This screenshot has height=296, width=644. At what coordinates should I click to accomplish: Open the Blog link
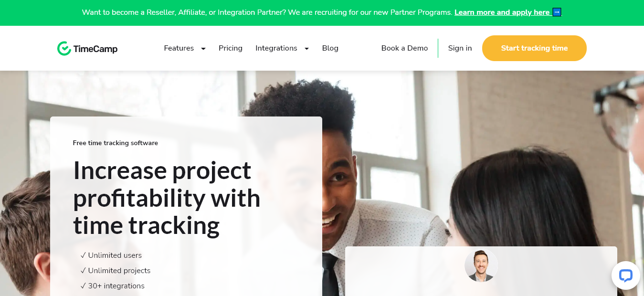point(330,48)
